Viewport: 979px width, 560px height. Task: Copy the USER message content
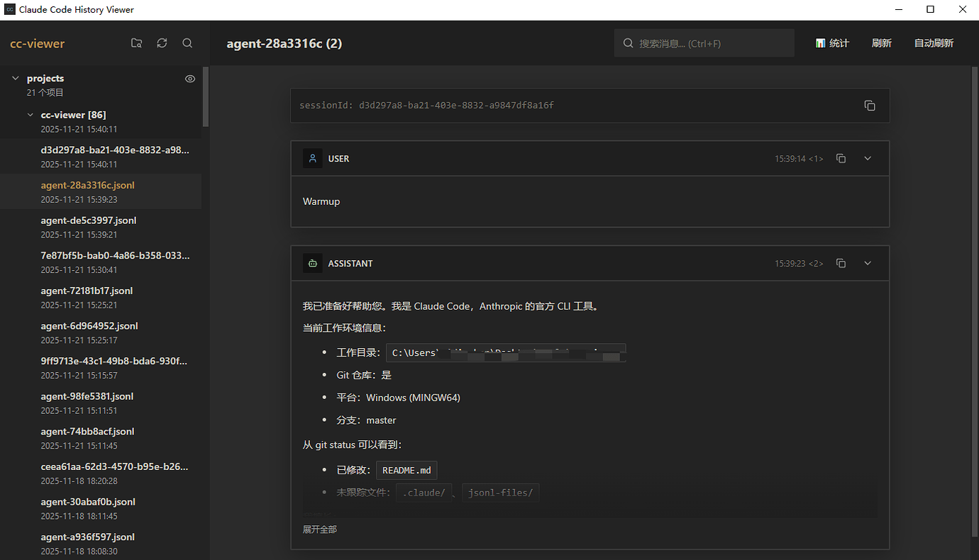pos(841,159)
